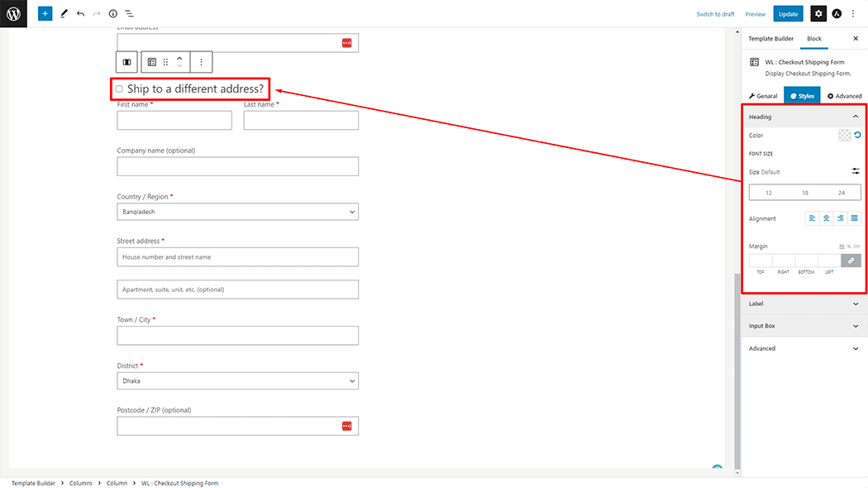Open the Heading color swatch picker
The image size is (868, 488).
tap(844, 136)
